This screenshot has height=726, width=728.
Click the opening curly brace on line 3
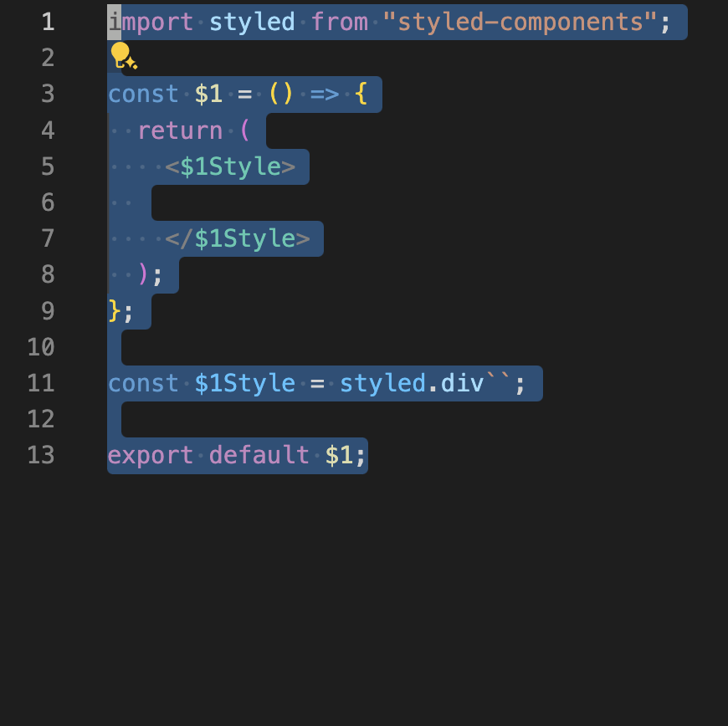tap(361, 95)
